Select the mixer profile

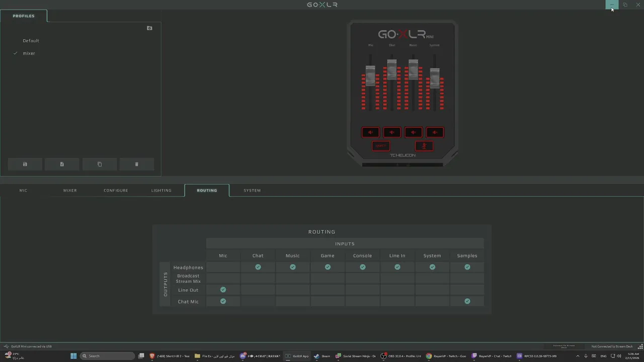click(29, 53)
